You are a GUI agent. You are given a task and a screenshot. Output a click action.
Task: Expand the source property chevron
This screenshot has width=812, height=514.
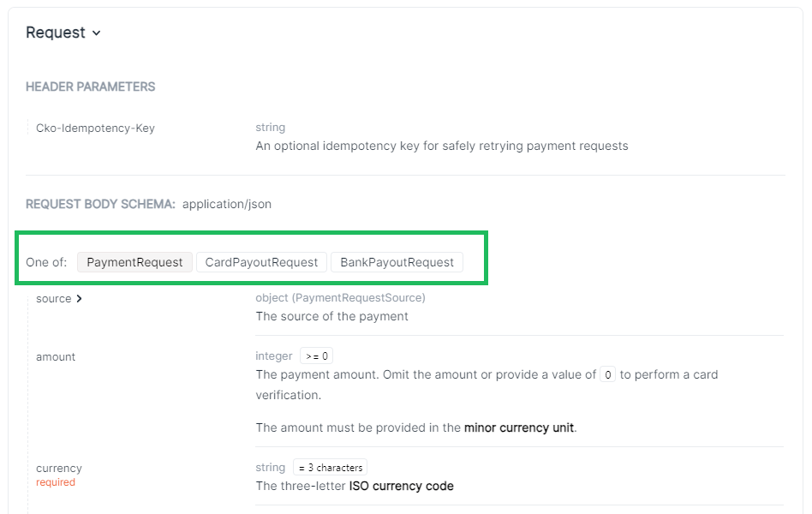pos(80,299)
